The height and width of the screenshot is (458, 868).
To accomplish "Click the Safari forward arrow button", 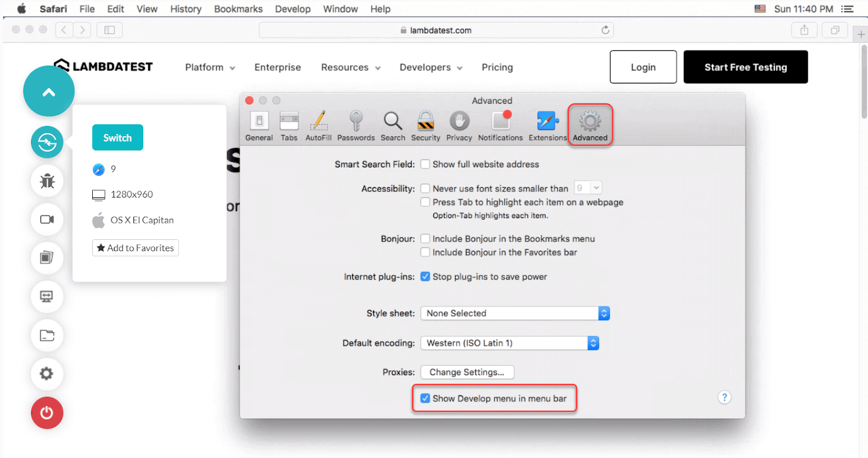I will click(x=82, y=30).
